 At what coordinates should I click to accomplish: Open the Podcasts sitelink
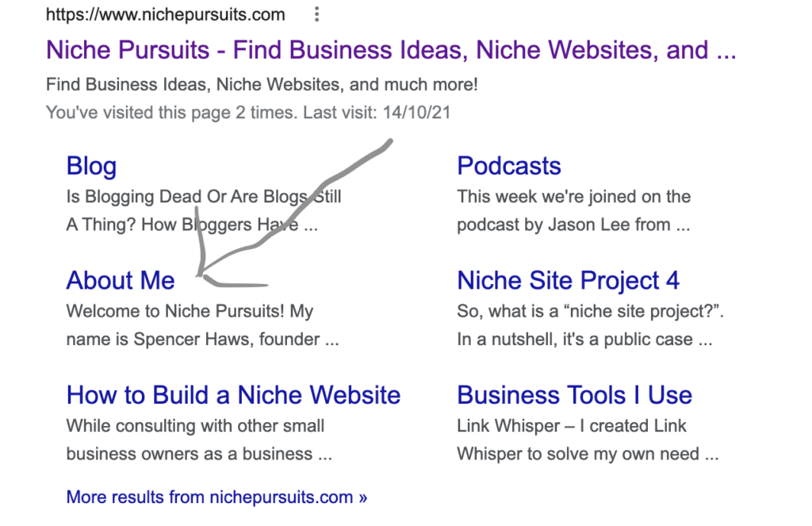tap(508, 167)
